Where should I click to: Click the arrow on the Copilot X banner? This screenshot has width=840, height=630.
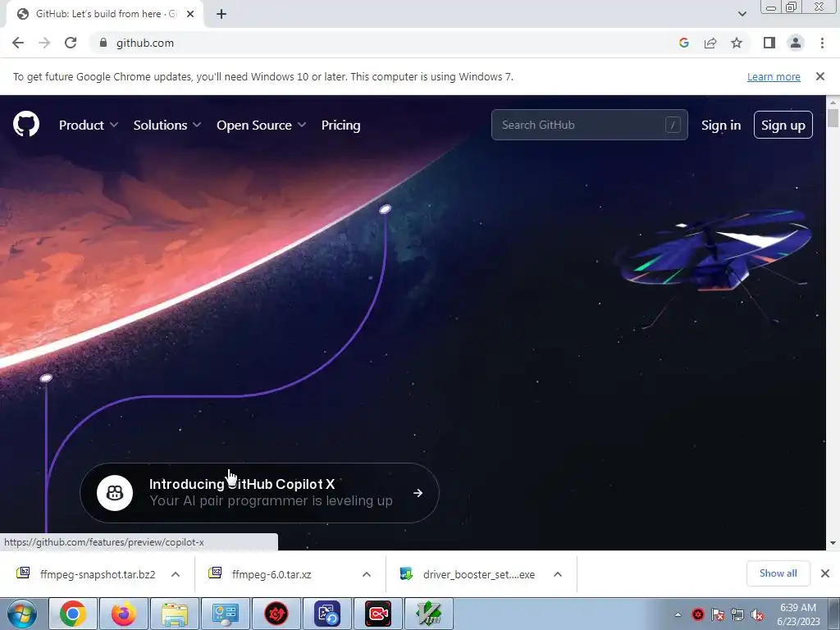[x=418, y=493]
